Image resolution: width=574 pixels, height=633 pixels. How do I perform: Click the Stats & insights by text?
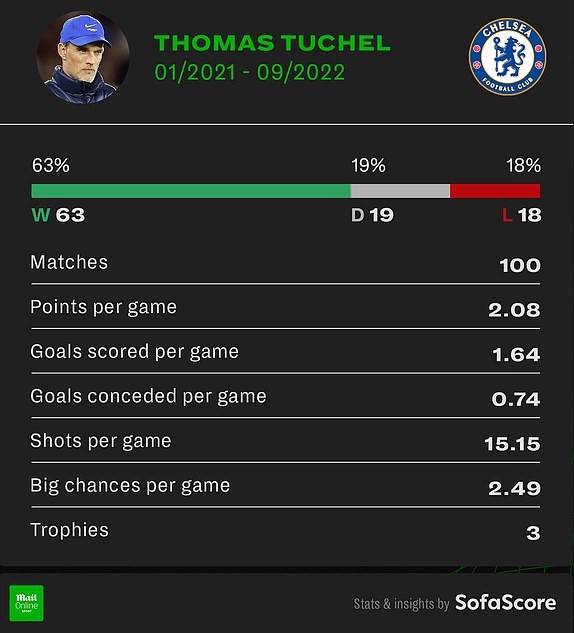click(401, 604)
